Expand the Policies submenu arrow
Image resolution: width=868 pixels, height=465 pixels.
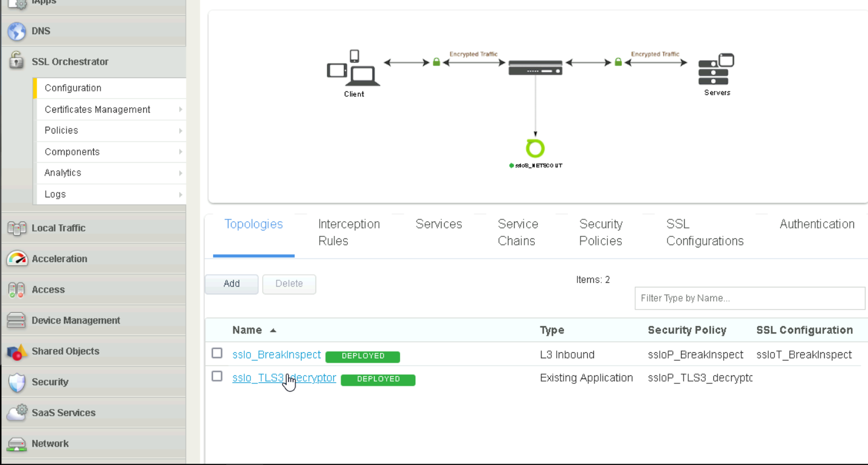point(180,130)
